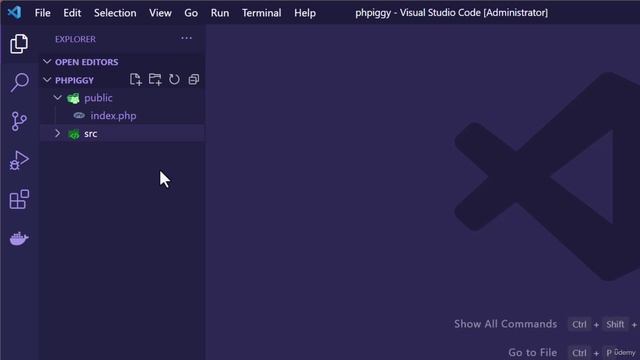Select the public folder label
This screenshot has height=360, width=640.
click(98, 98)
